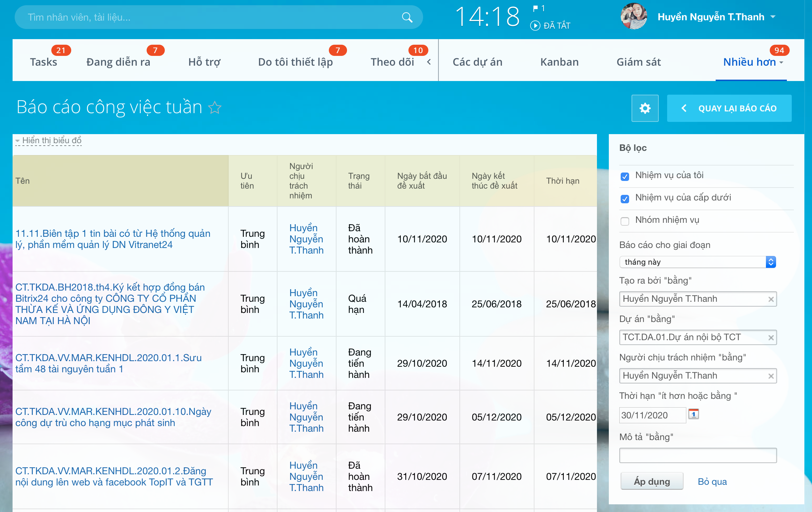Click the flag counter icon near clock
The image size is (812, 512).
[x=536, y=8]
